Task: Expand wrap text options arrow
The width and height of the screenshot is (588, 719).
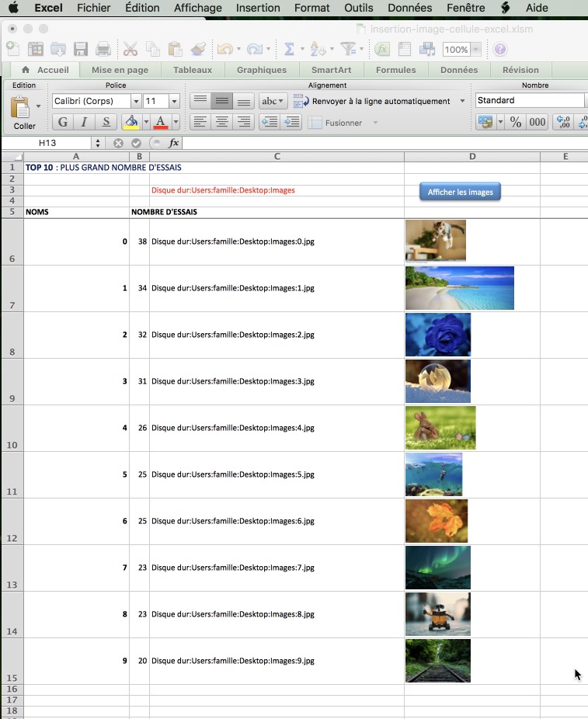Action: [x=462, y=101]
